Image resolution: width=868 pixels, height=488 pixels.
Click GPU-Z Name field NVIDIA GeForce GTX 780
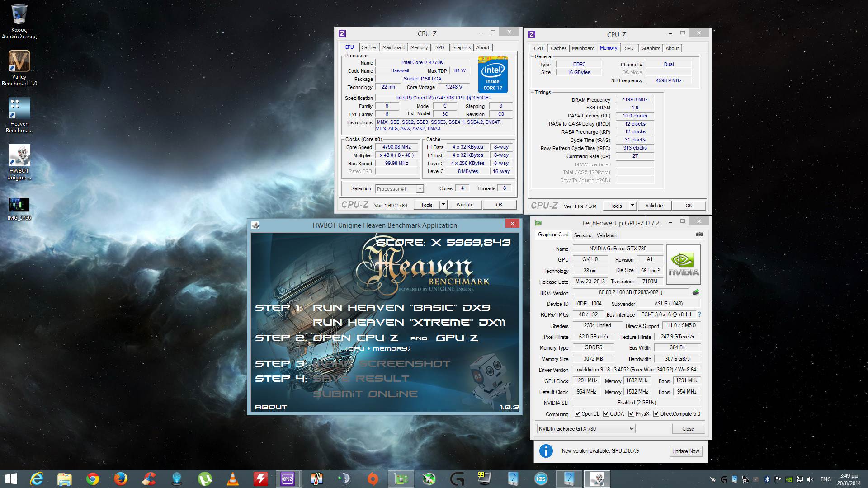(618, 249)
